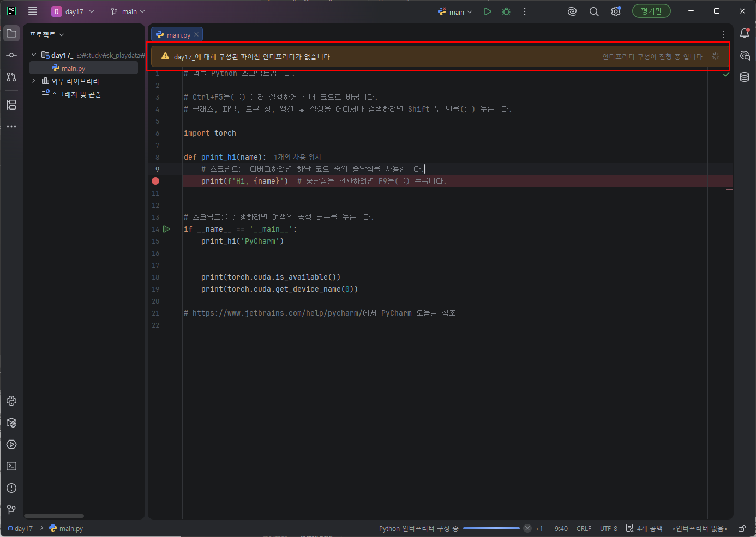Screen dimensions: 756x537
Task: Cancel the interpreter configuration progress
Action: (x=527, y=528)
